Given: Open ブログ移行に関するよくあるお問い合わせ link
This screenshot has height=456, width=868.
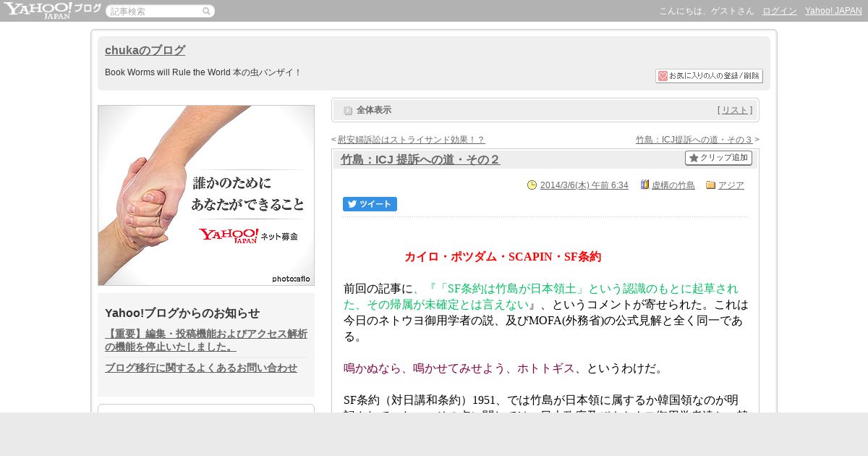Looking at the screenshot, I should [x=201, y=368].
